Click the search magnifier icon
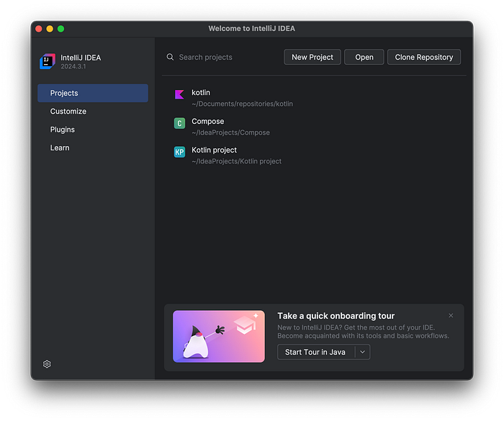504x421 pixels. tap(170, 57)
